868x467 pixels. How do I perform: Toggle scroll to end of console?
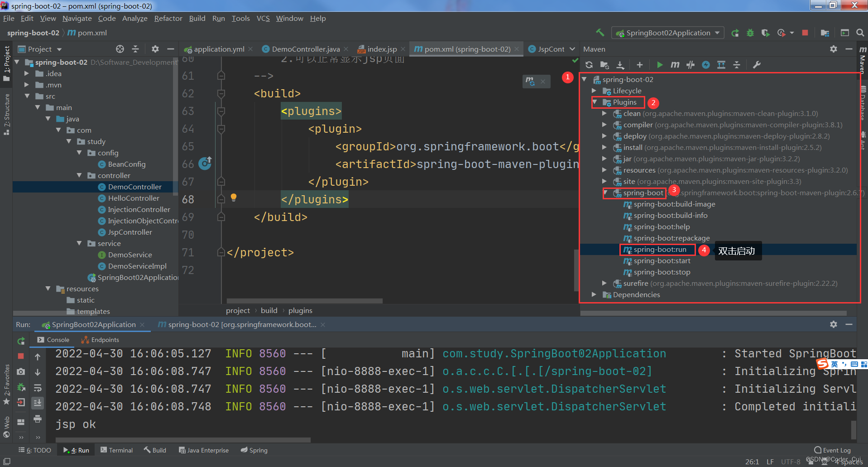38,403
